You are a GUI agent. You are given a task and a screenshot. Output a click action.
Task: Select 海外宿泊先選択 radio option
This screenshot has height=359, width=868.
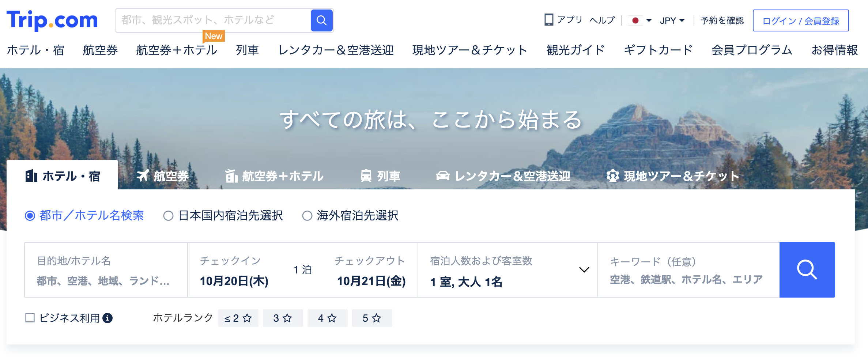[350, 216]
